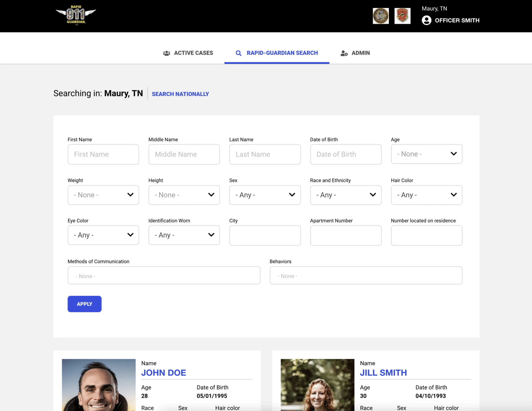This screenshot has height=411, width=532.
Task: Open the Methods of Communication selector
Action: 164,275
